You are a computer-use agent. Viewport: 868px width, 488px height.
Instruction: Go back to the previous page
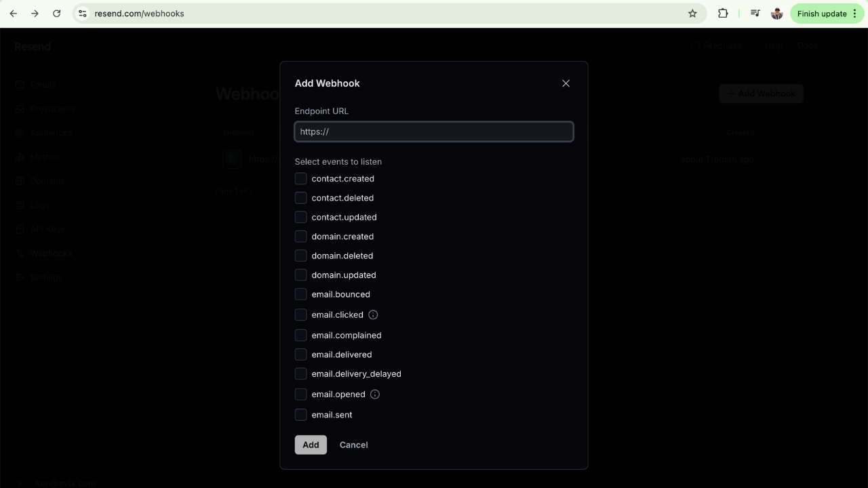point(14,14)
